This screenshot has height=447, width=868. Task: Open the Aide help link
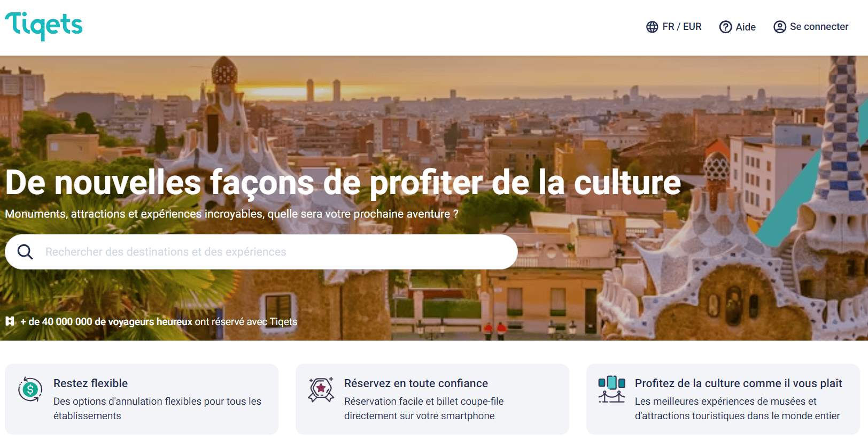[738, 27]
